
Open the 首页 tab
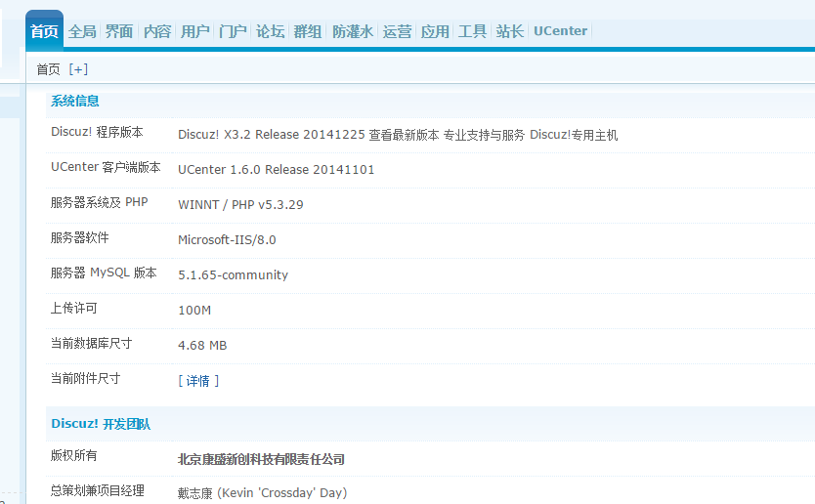[x=44, y=31]
